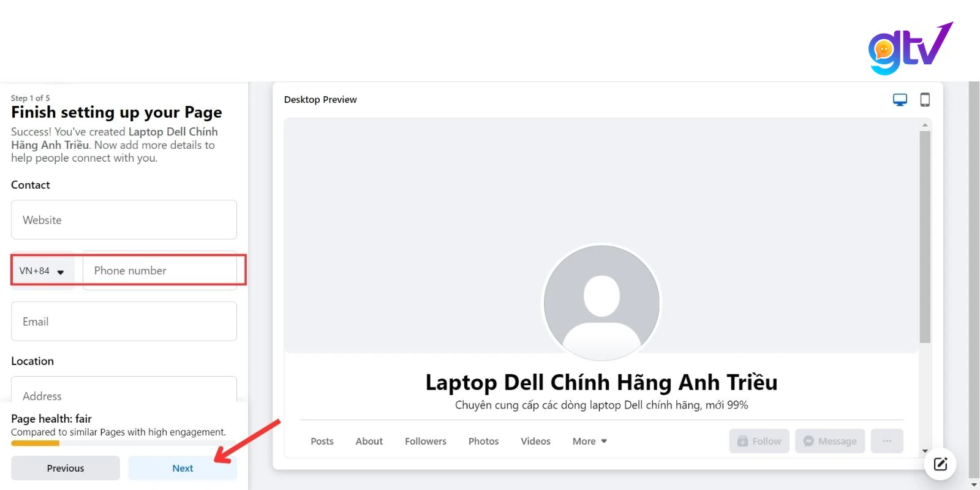This screenshot has height=490, width=980.
Task: Click the 'Step 1 of 5' text
Action: 31,98
